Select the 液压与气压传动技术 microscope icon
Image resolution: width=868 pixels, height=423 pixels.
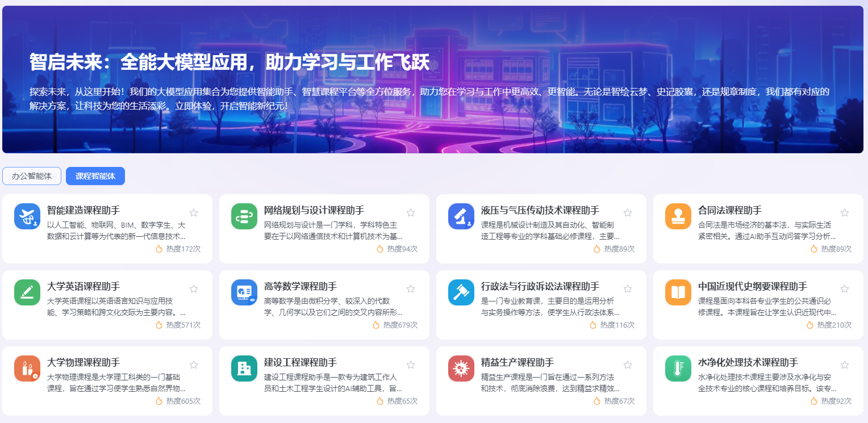[x=461, y=216]
